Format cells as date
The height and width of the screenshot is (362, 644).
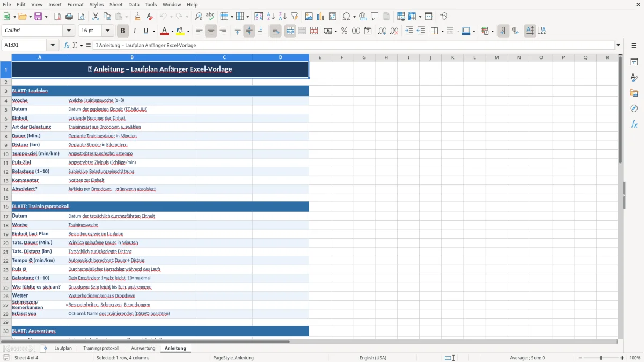[368, 31]
